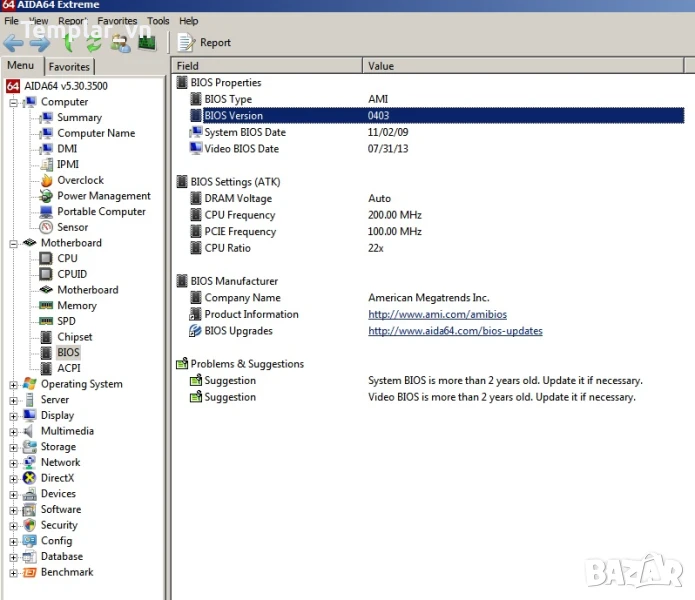Viewport: 695px width, 600px height.
Task: Open the Tools menu
Action: click(158, 20)
